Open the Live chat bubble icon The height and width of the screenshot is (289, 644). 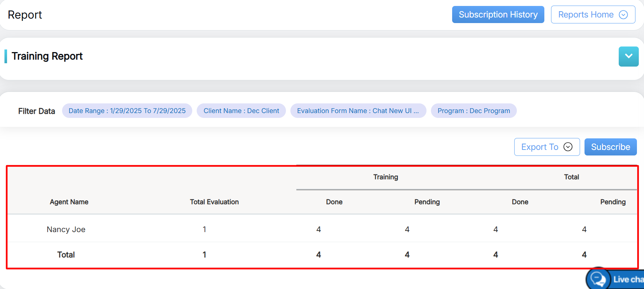click(598, 279)
